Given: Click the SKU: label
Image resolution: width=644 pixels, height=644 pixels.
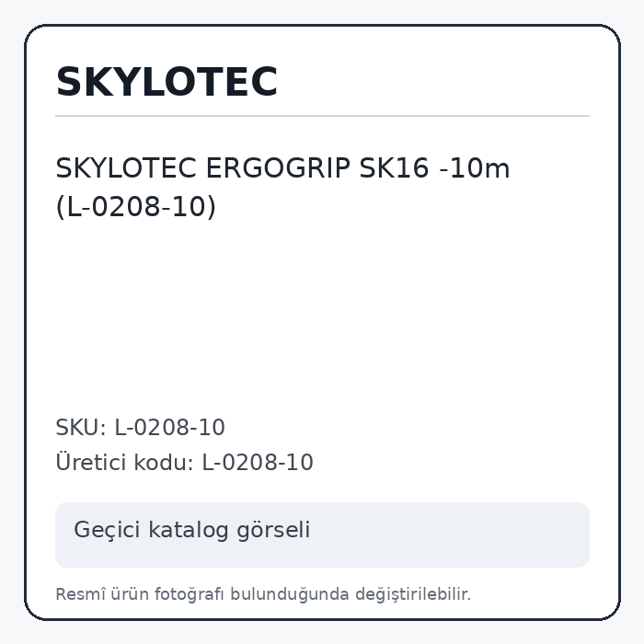Looking at the screenshot, I should 81,428.
